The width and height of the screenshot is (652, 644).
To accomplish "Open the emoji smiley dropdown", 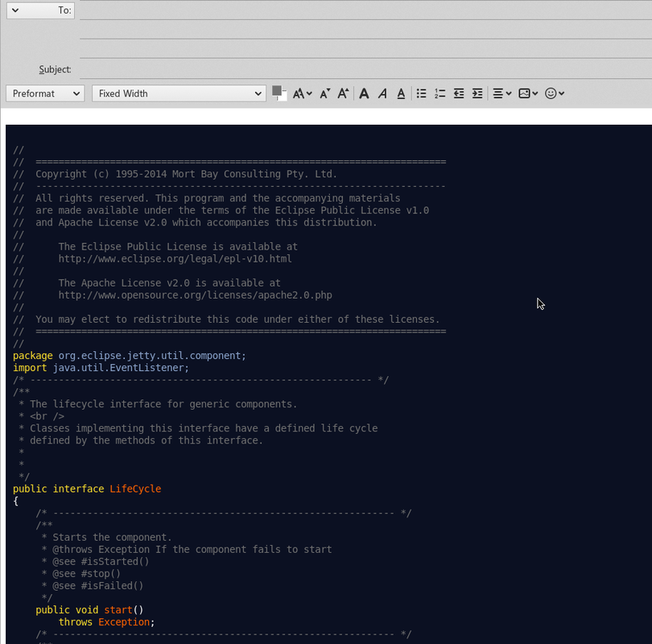I will pyautogui.click(x=555, y=93).
